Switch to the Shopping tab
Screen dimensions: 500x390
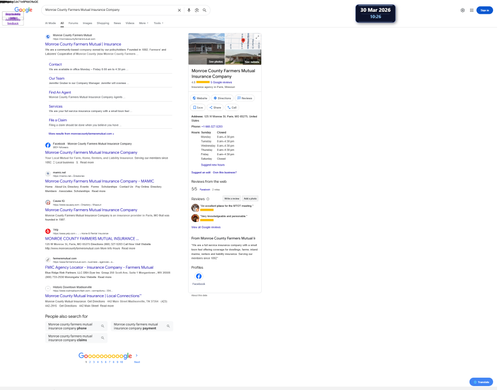click(103, 23)
